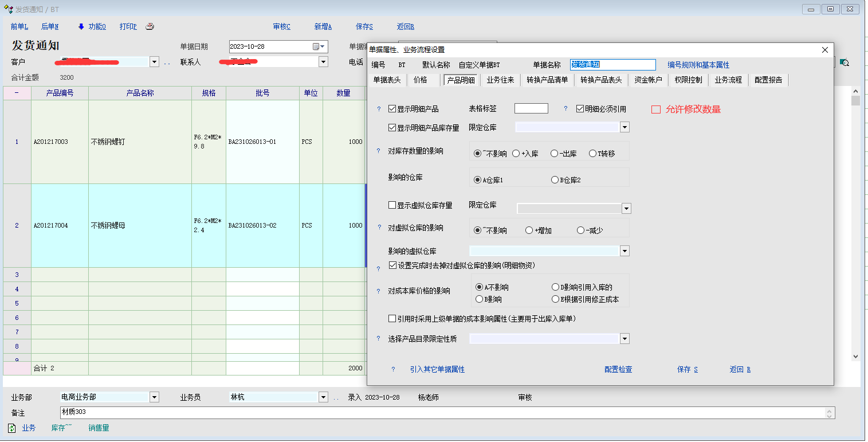The image size is (868, 442).
Task: Click the 配置检查 link
Action: pos(618,370)
